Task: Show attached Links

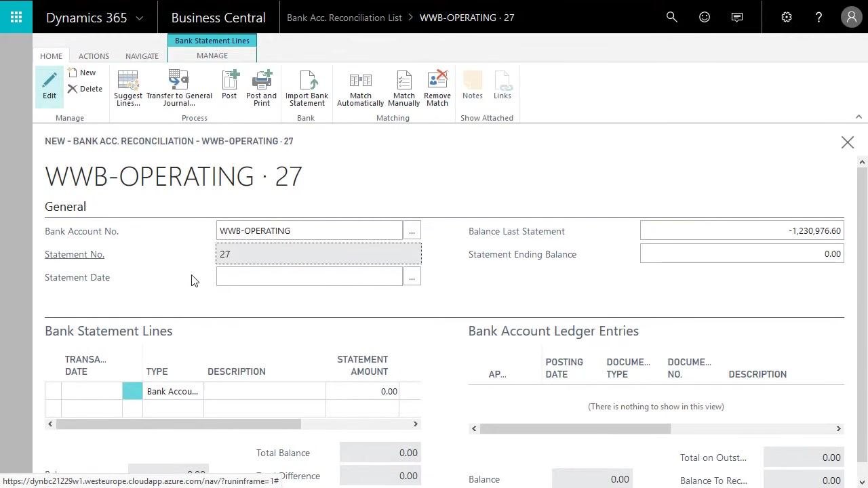Action: click(502, 85)
